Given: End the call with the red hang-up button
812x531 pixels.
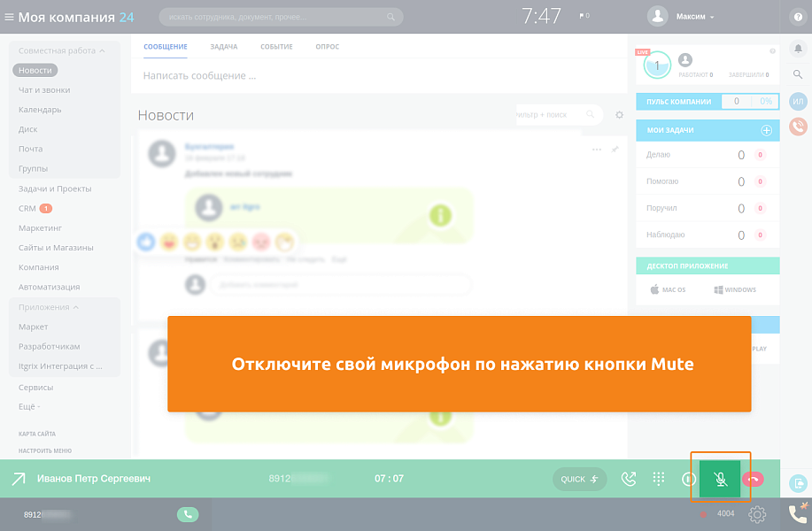Looking at the screenshot, I should pyautogui.click(x=754, y=479).
